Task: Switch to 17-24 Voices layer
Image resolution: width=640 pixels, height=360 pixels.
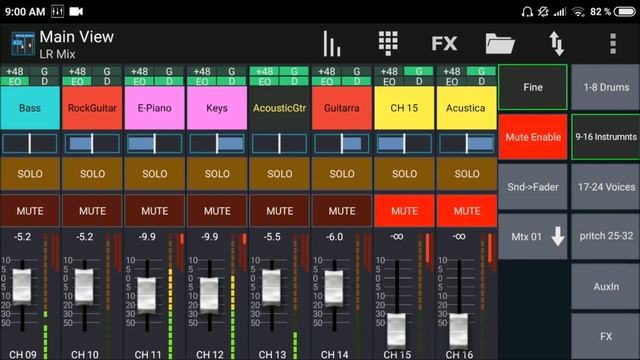Action: tap(606, 187)
